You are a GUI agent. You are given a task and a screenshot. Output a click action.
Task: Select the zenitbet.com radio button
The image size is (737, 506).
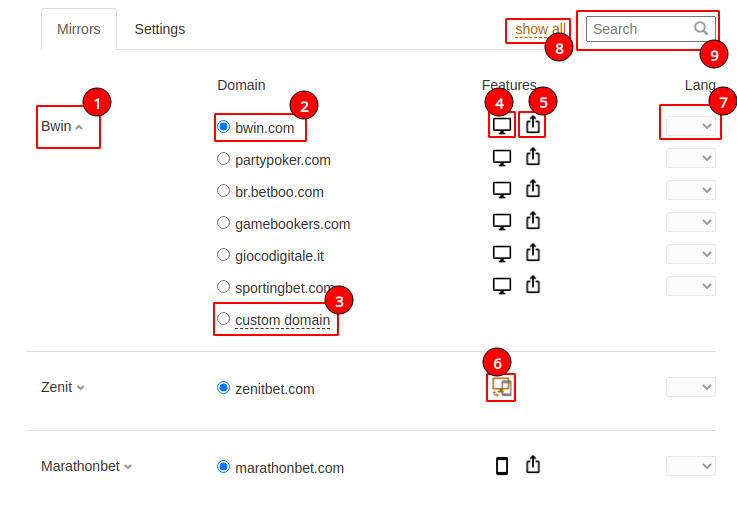click(x=223, y=388)
